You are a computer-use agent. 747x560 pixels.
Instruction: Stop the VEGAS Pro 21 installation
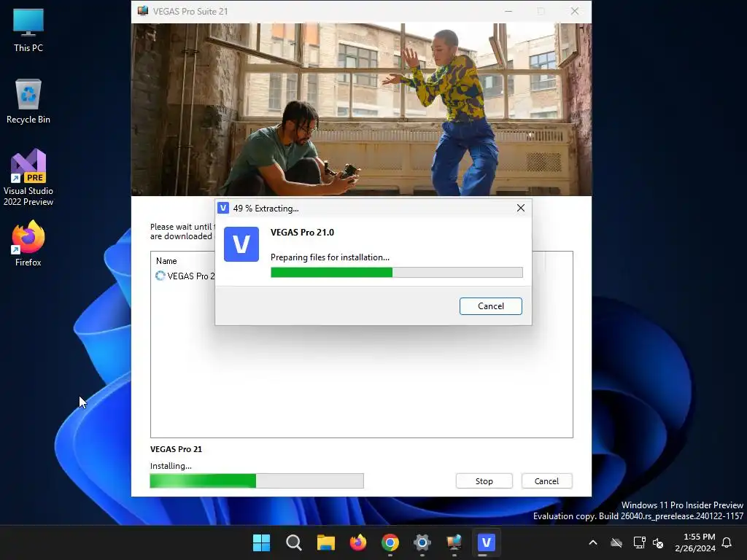pyautogui.click(x=484, y=481)
